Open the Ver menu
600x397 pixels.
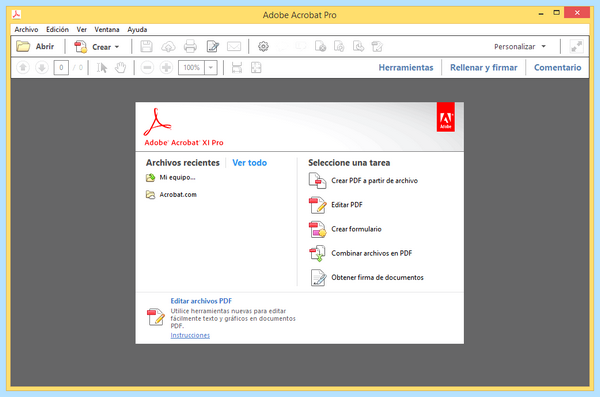82,29
